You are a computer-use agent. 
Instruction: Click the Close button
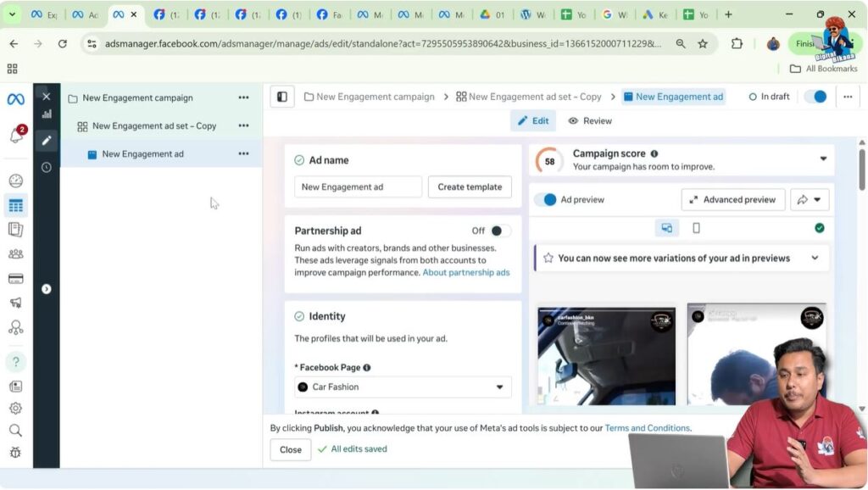(291, 450)
